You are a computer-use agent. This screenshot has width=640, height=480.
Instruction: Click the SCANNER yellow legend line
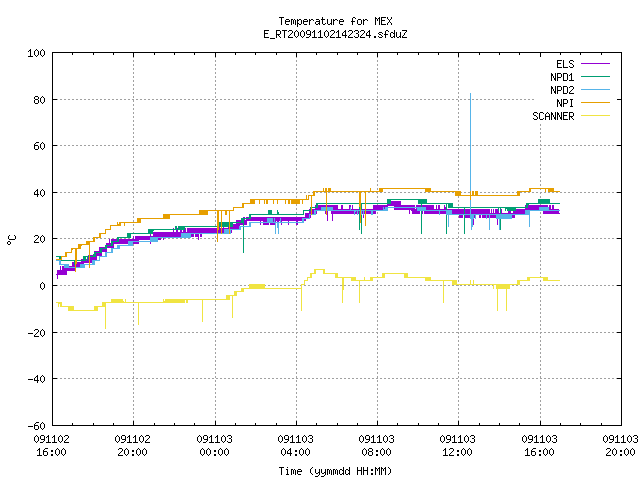coord(595,116)
